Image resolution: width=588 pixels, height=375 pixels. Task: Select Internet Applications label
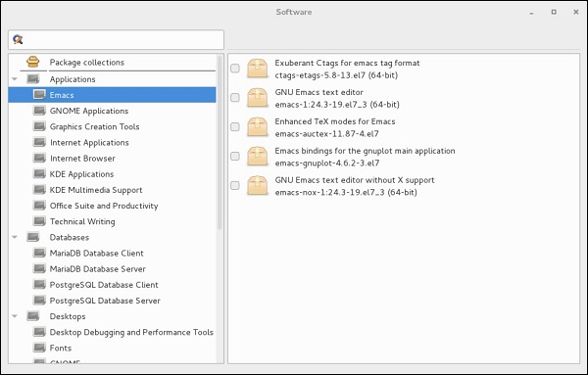pos(89,142)
